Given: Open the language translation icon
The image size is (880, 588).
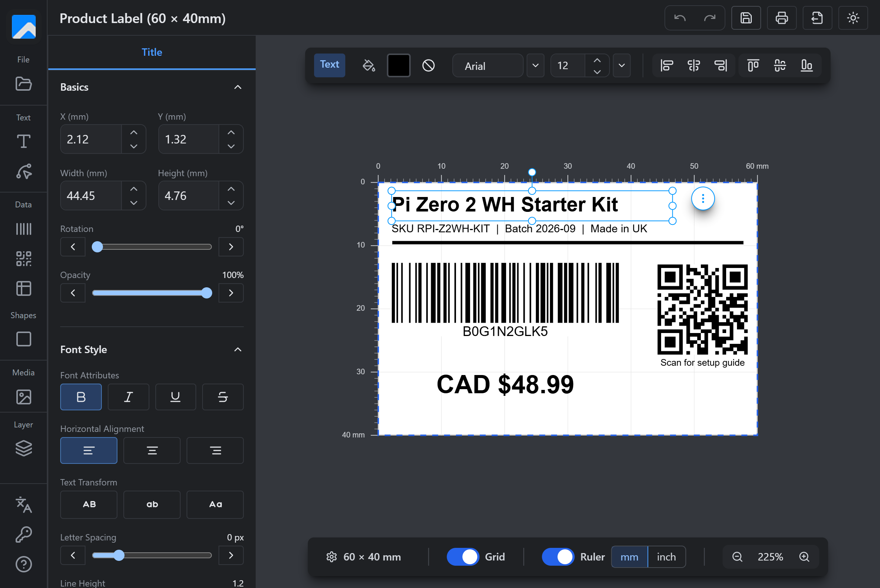Looking at the screenshot, I should point(23,505).
